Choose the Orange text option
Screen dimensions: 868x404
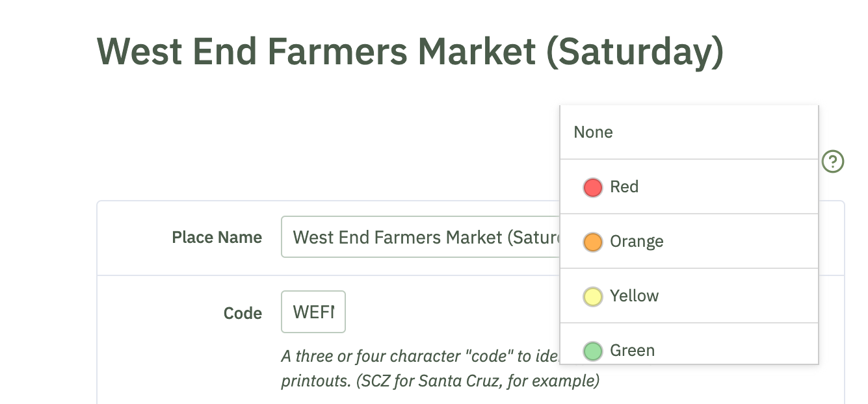click(637, 242)
